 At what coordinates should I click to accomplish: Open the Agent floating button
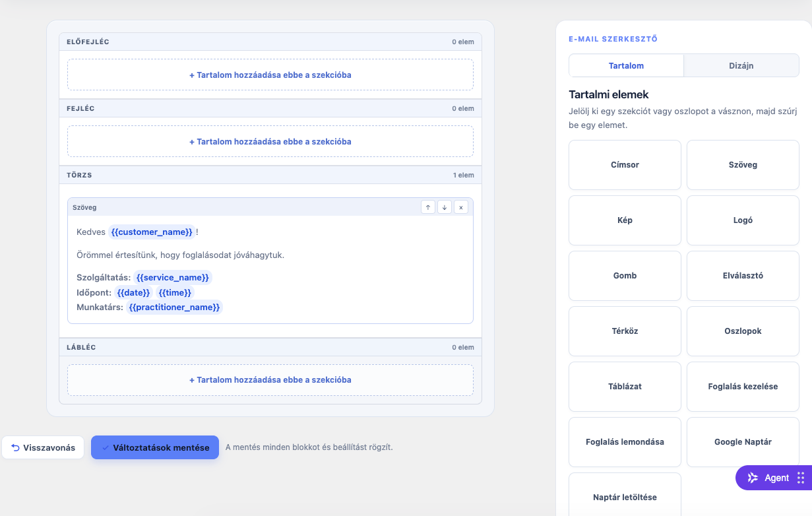(774, 478)
